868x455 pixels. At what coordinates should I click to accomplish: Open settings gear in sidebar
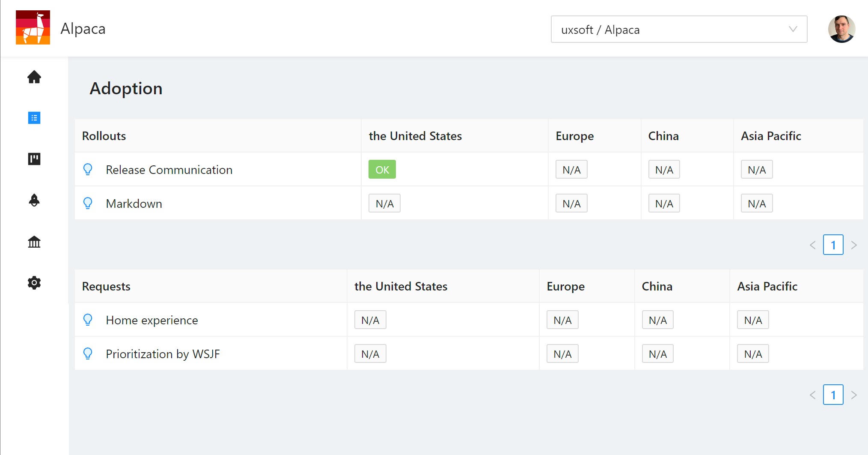(x=34, y=283)
